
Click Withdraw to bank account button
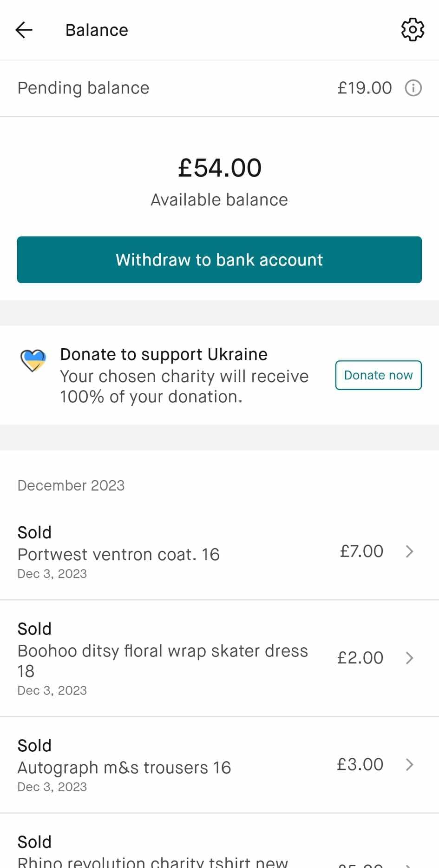219,260
